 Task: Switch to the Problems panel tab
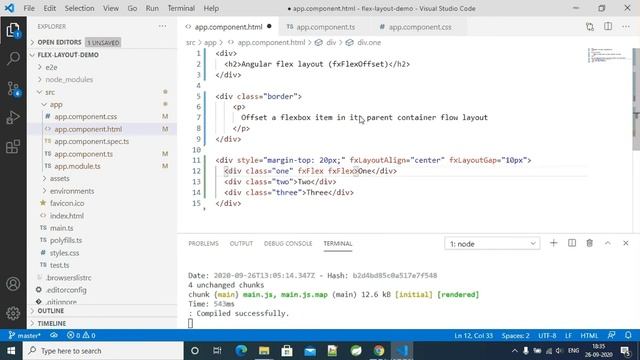coord(203,243)
